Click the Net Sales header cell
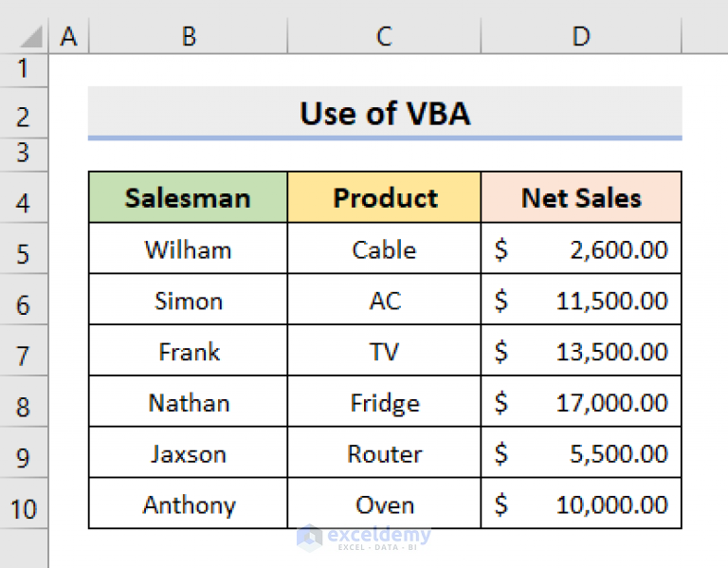Screen dimensions: 728x568 click(581, 197)
